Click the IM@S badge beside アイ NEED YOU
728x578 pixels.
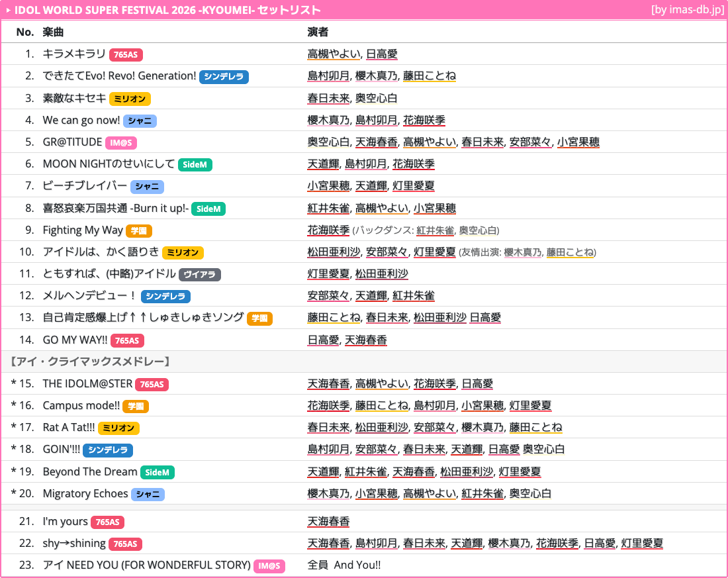point(269,566)
